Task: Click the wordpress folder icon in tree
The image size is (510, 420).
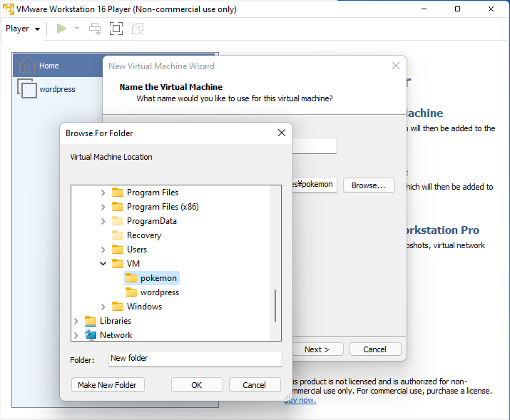Action: [x=131, y=292]
